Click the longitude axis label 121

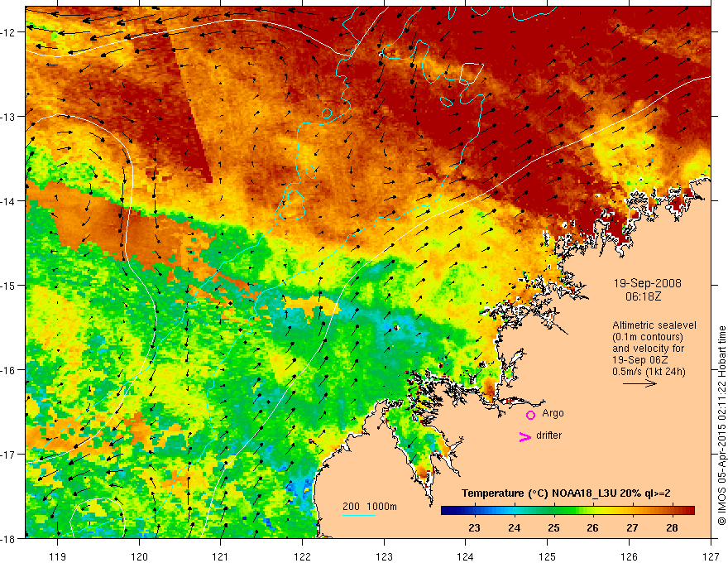[221, 556]
